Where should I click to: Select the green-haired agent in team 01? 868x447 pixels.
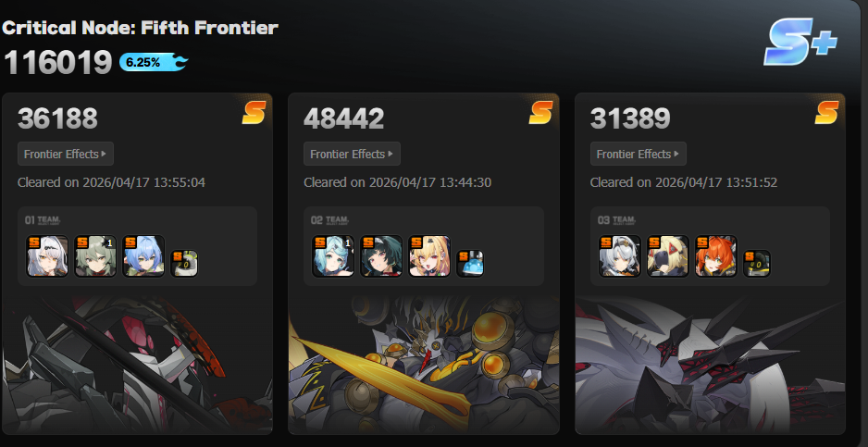[95, 256]
